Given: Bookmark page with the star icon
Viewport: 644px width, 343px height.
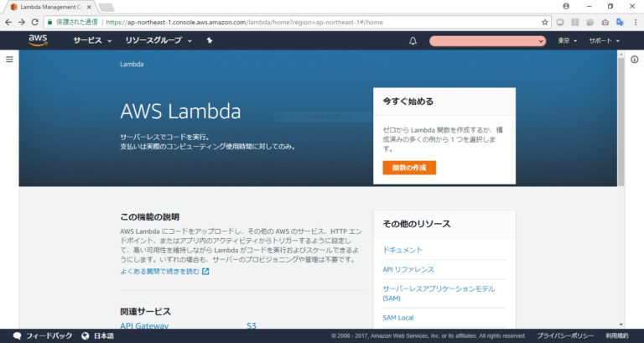Looking at the screenshot, I should pos(544,22).
